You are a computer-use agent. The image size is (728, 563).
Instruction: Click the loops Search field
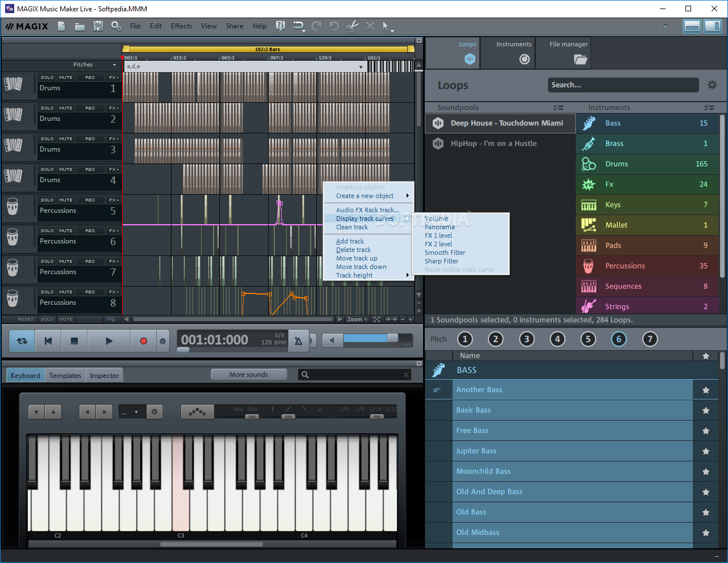point(623,85)
